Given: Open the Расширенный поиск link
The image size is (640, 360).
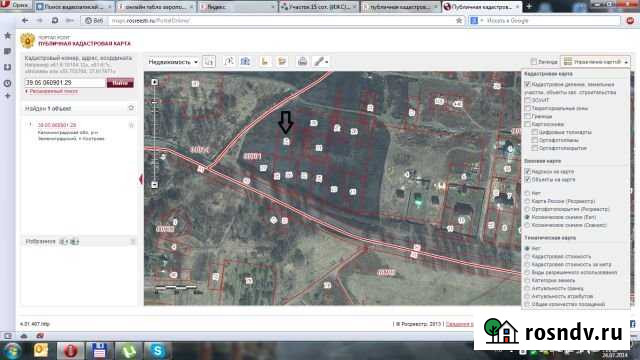Looking at the screenshot, I should point(52,91).
